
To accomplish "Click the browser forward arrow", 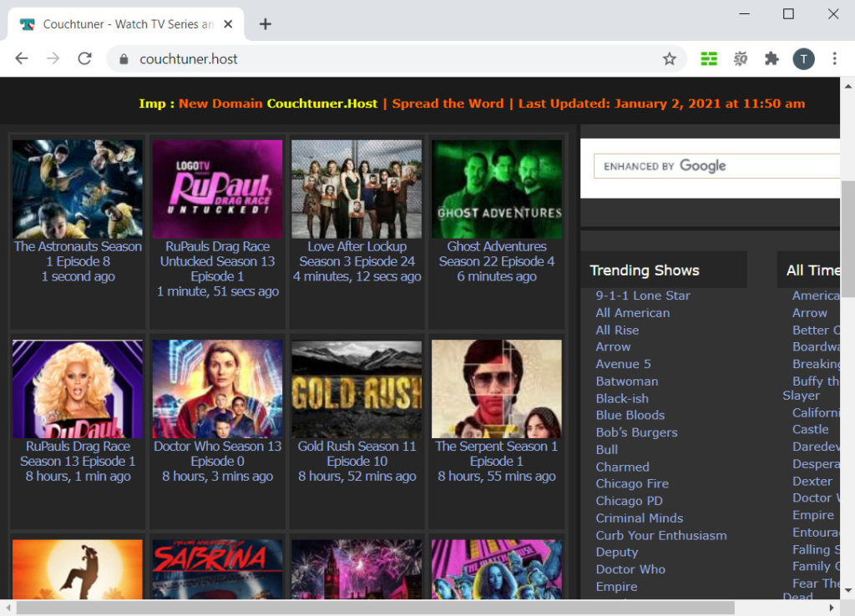I will pos(53,59).
